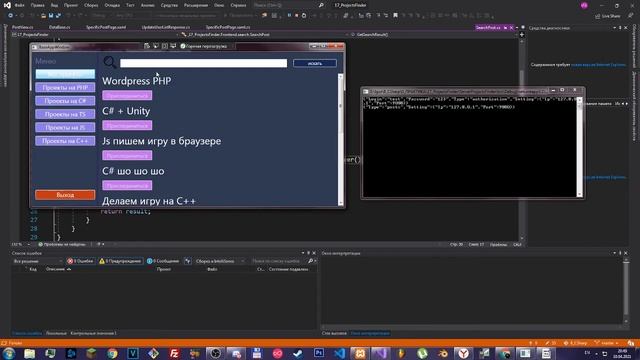Screen dimensions: 640x360
Task: Click the display layout adorners icon in debug toolbar
Action: (164, 46)
